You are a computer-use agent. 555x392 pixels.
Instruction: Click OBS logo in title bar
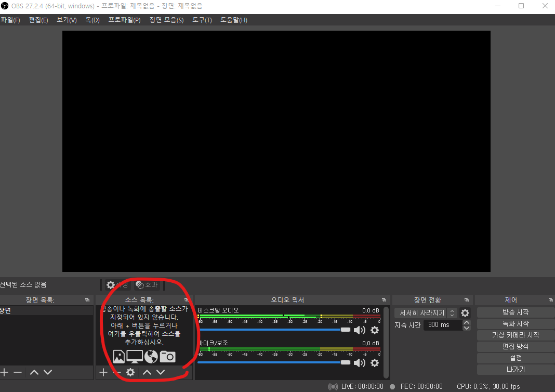click(x=5, y=6)
